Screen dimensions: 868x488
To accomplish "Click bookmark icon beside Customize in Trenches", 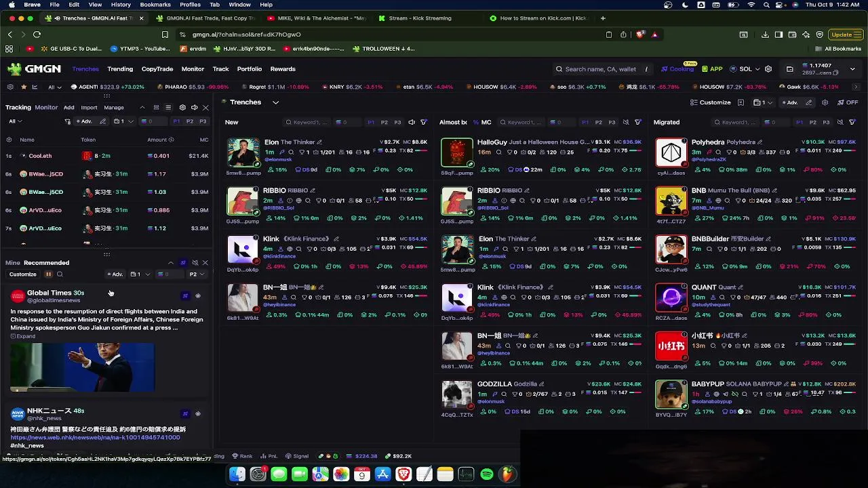I will [x=740, y=102].
